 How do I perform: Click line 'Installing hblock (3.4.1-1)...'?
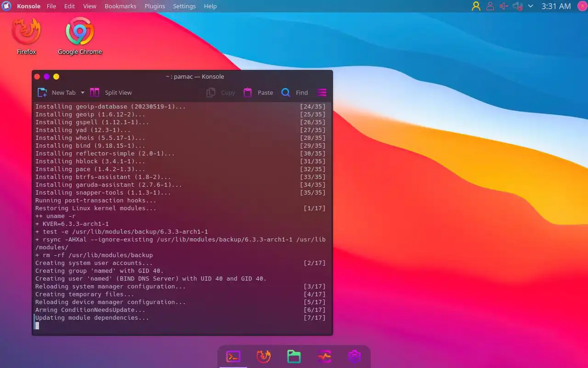(x=90, y=161)
